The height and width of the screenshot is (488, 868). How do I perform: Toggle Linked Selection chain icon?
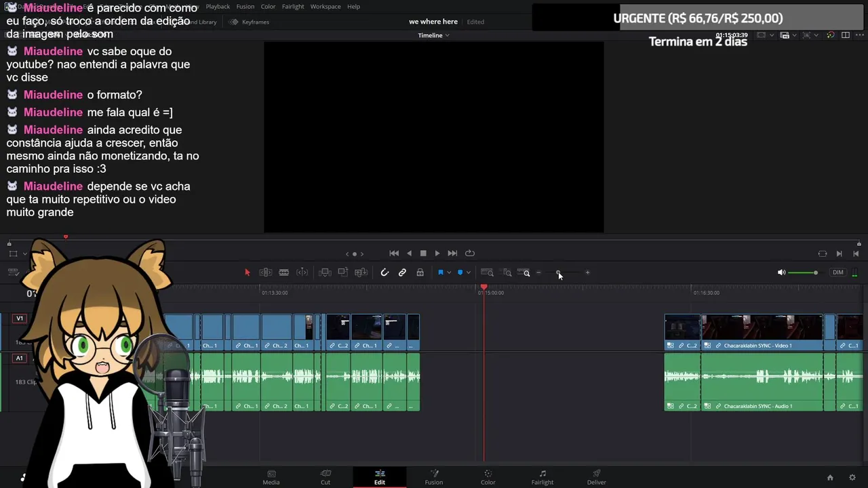point(402,272)
